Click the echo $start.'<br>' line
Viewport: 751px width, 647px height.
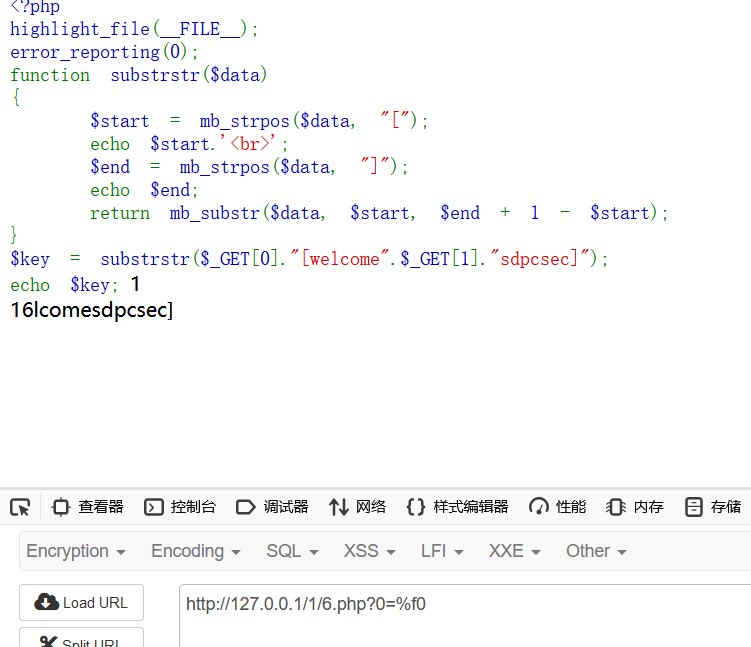click(x=189, y=144)
